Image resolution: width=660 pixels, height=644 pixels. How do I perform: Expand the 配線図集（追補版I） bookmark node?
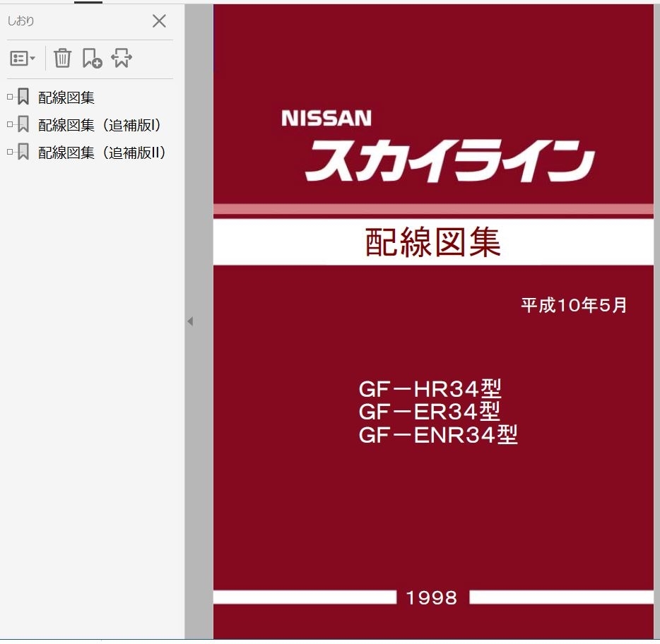(10, 124)
